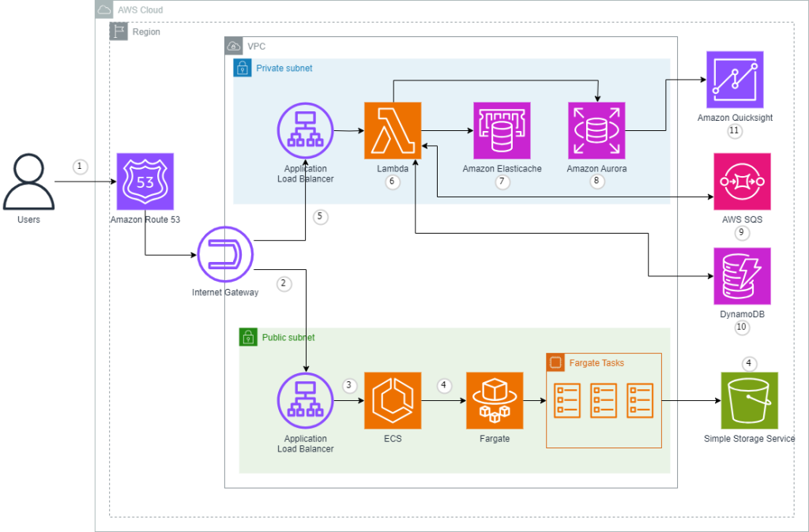Click the Amazon Elasticache icon
809x532 pixels.
click(502, 130)
